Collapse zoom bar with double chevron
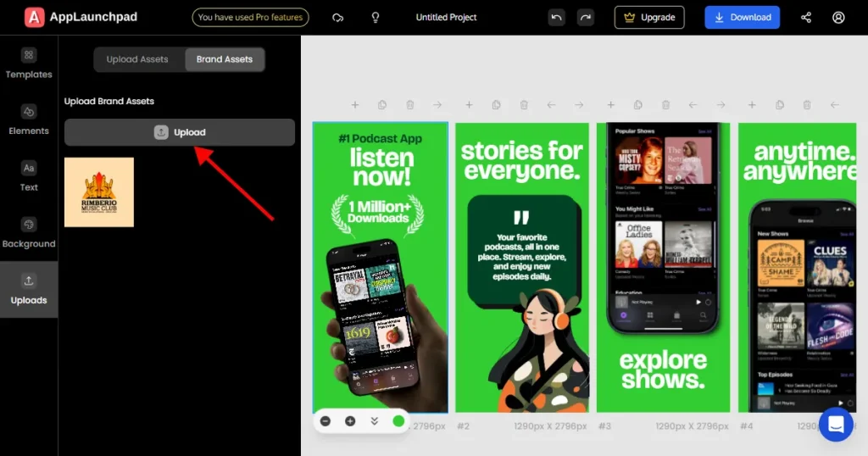The image size is (868, 456). [x=374, y=421]
